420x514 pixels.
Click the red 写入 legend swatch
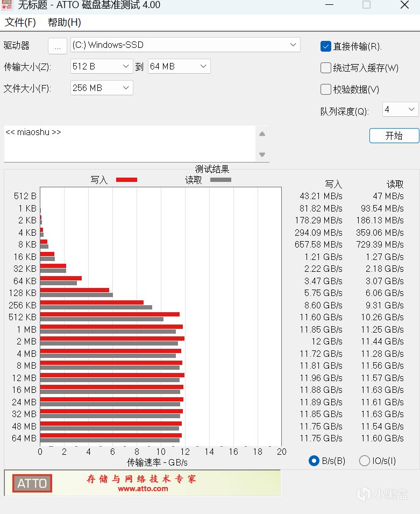pyautogui.click(x=126, y=180)
